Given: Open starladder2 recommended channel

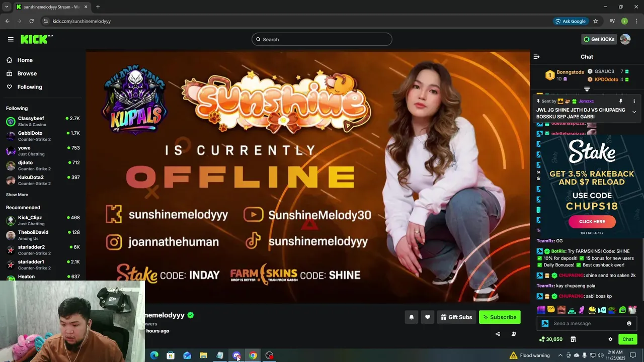Looking at the screenshot, I should coord(43,250).
